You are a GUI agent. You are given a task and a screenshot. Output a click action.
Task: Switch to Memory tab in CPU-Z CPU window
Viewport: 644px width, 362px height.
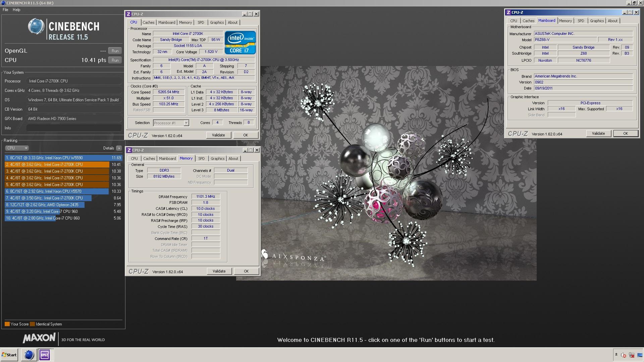185,22
